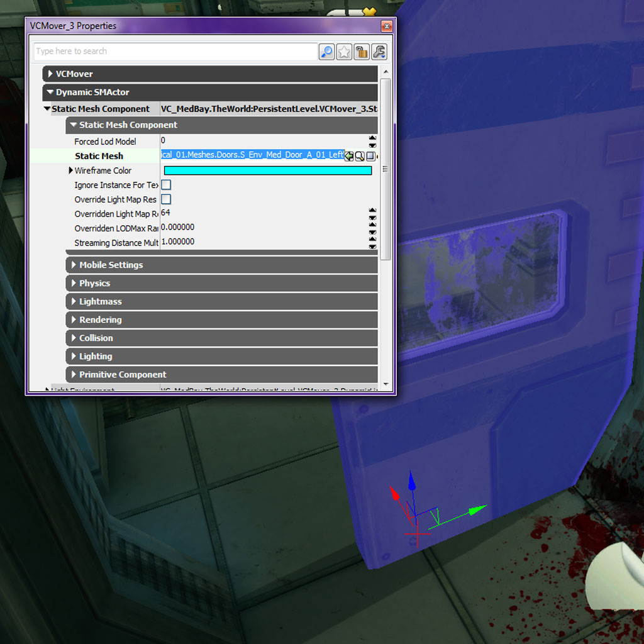Click the Static Mesh path text field
Screen dimensions: 644x644
pos(252,155)
